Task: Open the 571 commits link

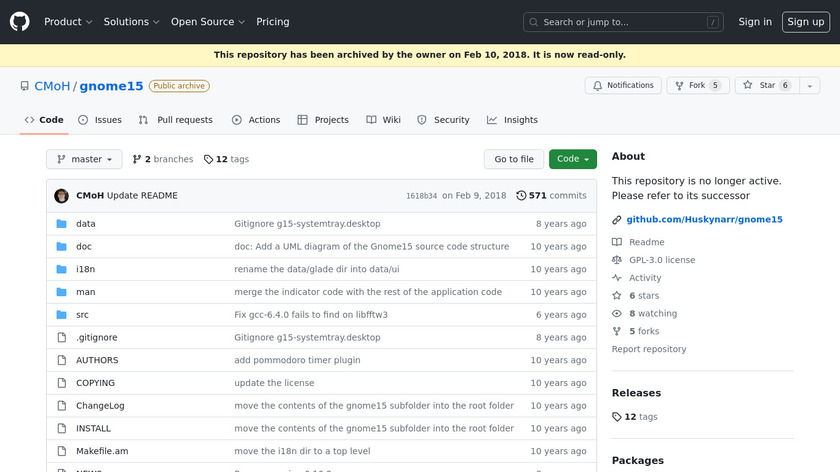Action: tap(557, 196)
